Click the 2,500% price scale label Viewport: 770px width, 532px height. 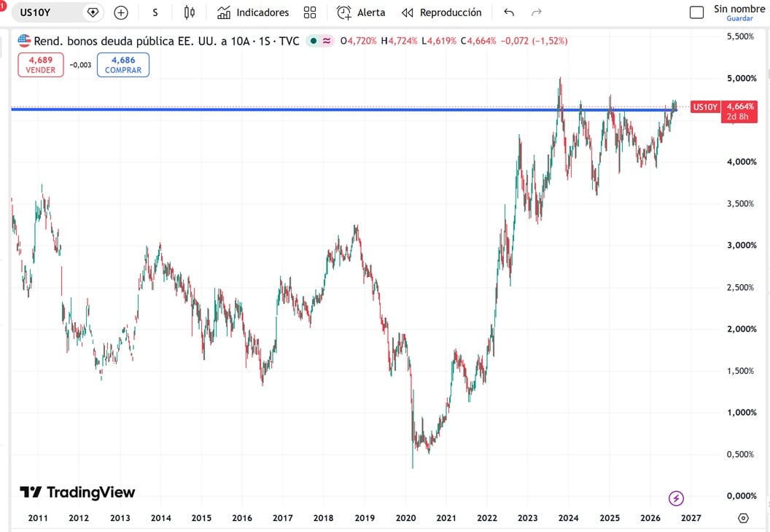coord(741,288)
